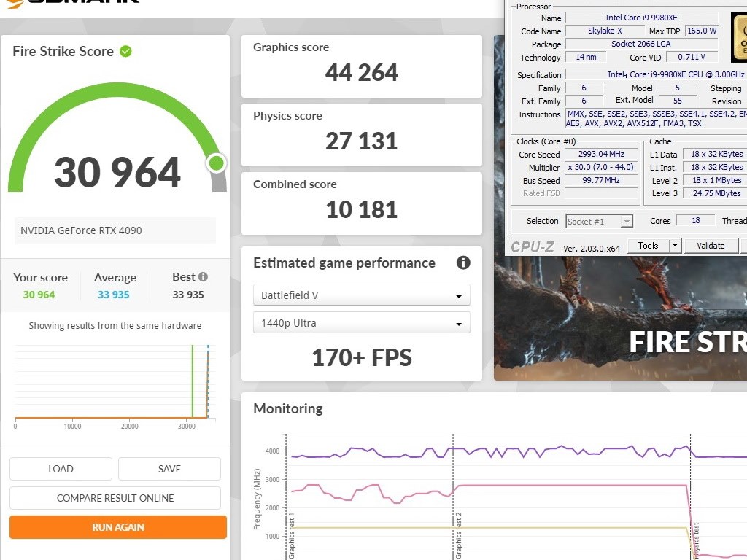Click the 3DMark logo at top left
The width and height of the screenshot is (747, 560).
point(71,2)
